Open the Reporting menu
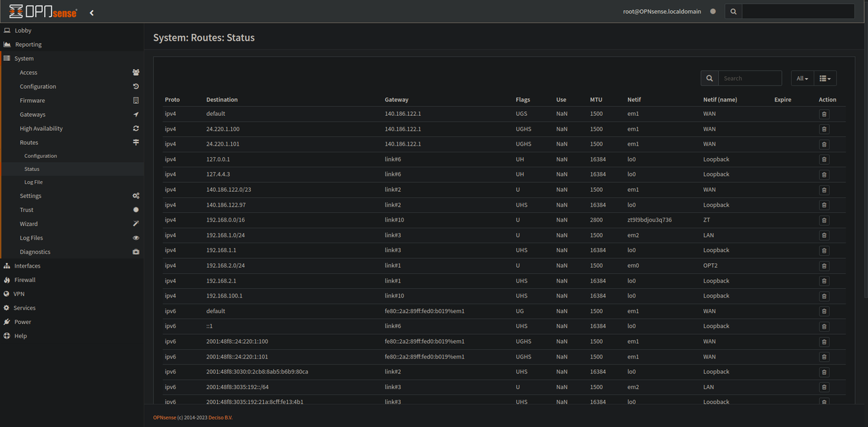Image resolution: width=868 pixels, height=427 pixels. [x=72, y=45]
